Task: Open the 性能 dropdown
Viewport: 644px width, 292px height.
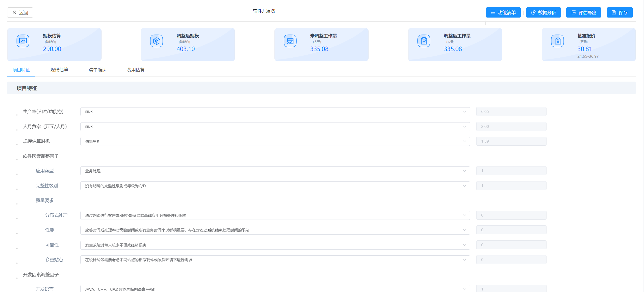Action: pyautogui.click(x=275, y=230)
